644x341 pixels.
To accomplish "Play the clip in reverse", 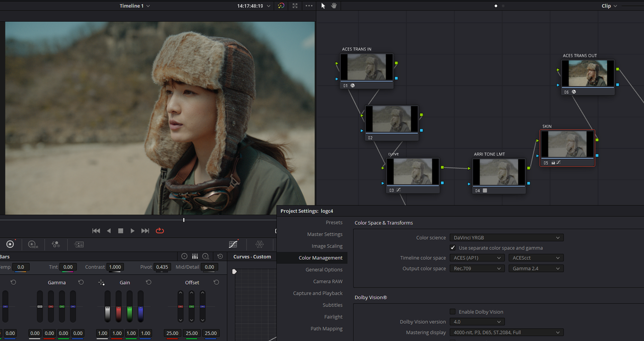I will (x=109, y=231).
